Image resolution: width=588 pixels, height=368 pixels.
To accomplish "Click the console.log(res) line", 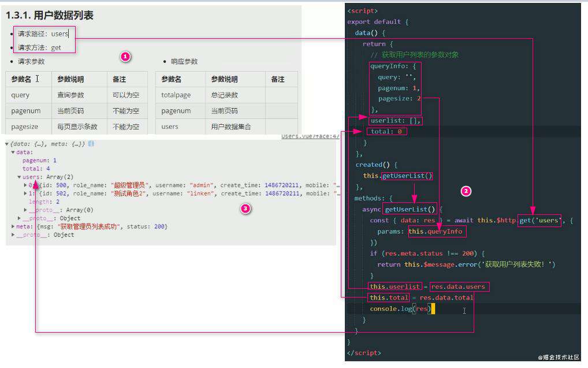I will [402, 308].
